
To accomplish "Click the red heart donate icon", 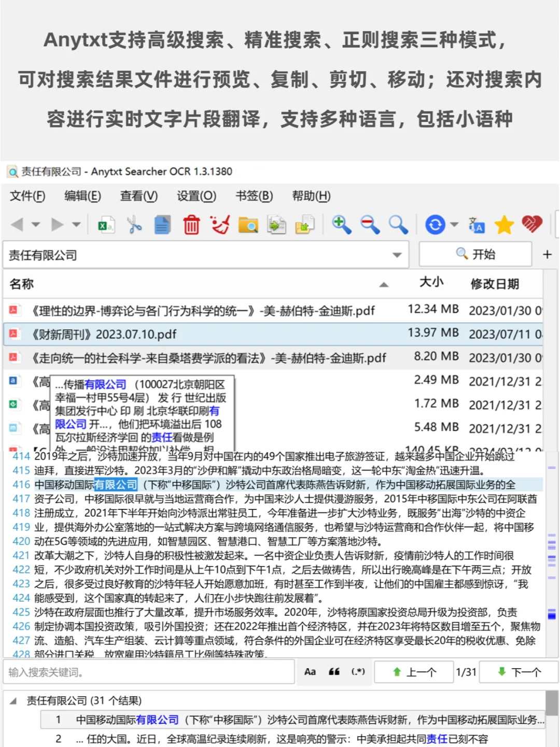I will pos(533,225).
